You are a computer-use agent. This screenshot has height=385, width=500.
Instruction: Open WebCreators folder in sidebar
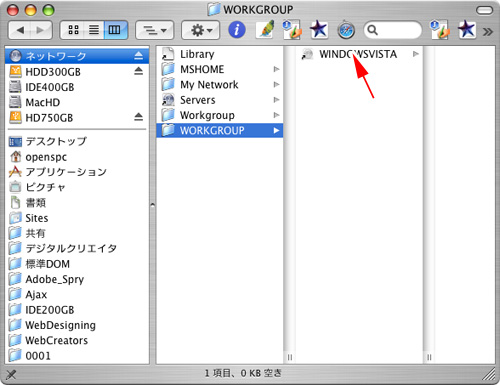click(x=77, y=341)
